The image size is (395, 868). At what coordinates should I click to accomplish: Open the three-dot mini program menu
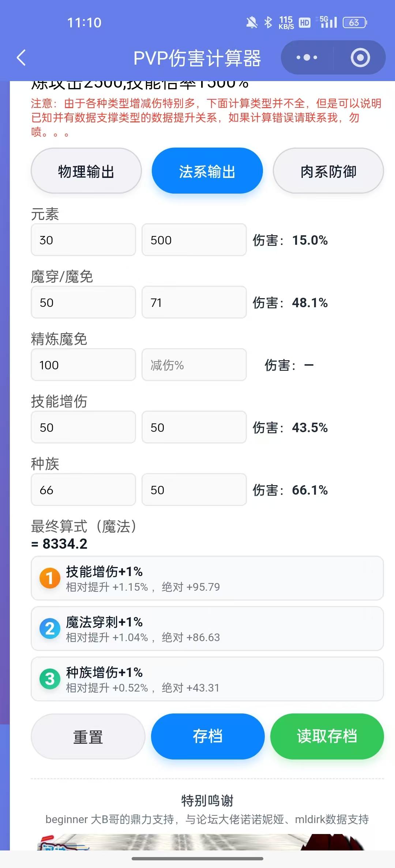[306, 58]
